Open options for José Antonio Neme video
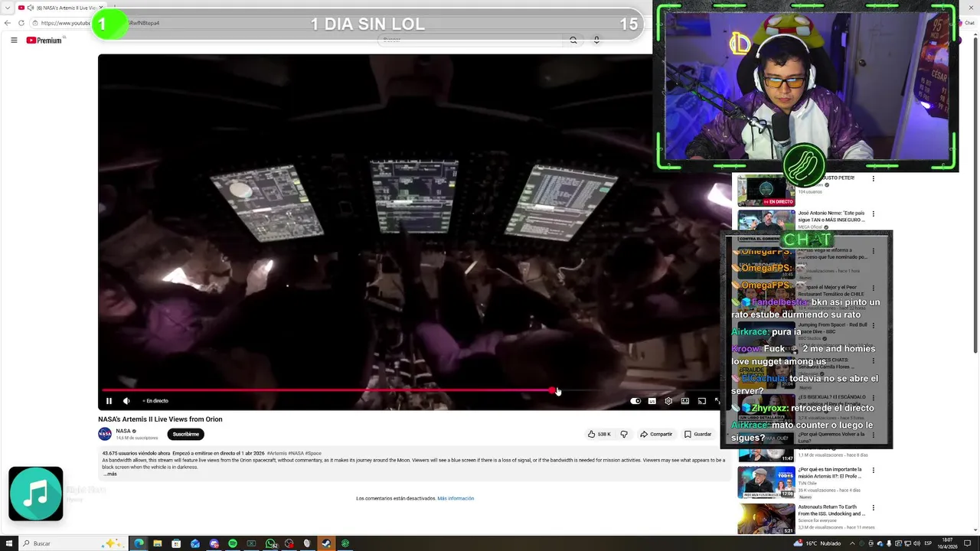The height and width of the screenshot is (551, 980). point(873,214)
